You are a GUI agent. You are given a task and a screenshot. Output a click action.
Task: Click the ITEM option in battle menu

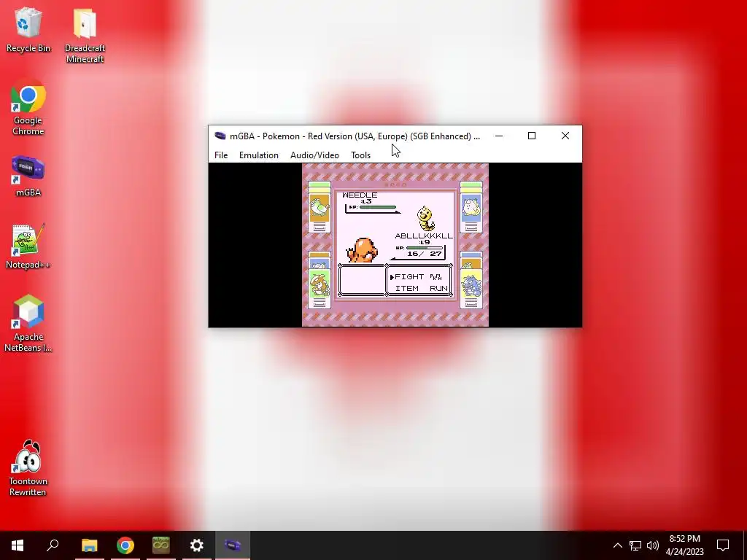point(407,289)
